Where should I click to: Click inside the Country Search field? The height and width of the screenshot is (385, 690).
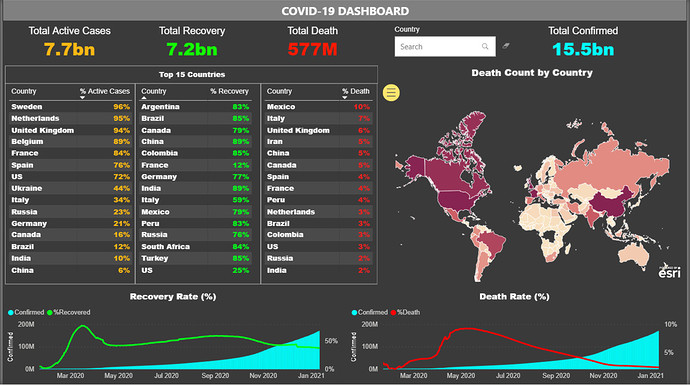445,46
